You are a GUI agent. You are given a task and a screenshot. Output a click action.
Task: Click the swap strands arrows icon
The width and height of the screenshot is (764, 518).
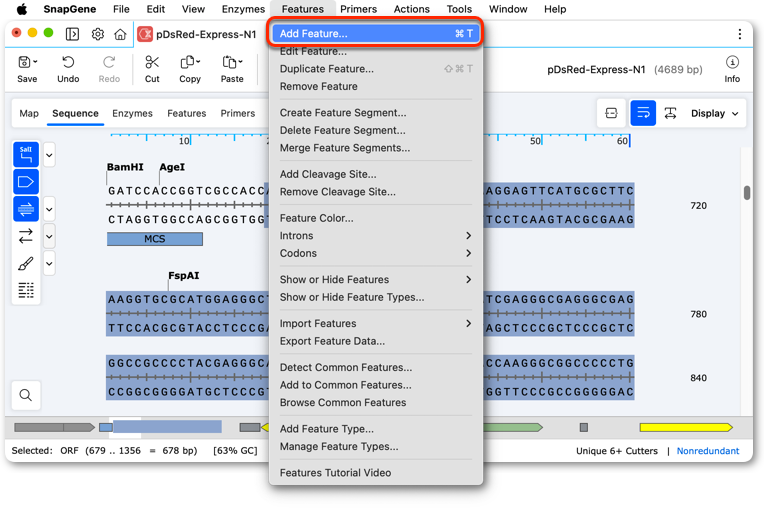pyautogui.click(x=26, y=236)
